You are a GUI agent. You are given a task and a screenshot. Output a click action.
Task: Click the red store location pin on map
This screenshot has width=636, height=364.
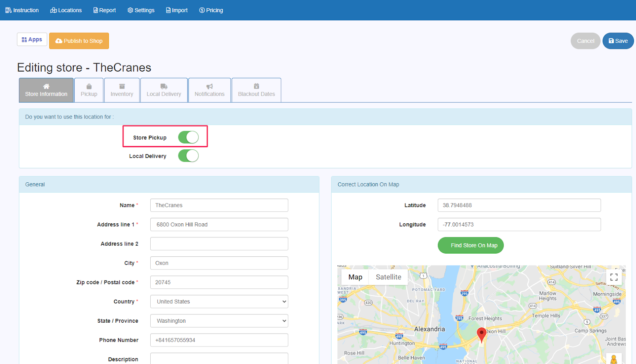(481, 334)
